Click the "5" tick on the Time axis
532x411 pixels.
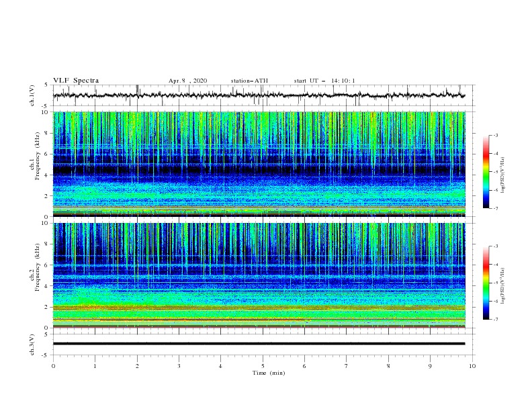(263, 366)
